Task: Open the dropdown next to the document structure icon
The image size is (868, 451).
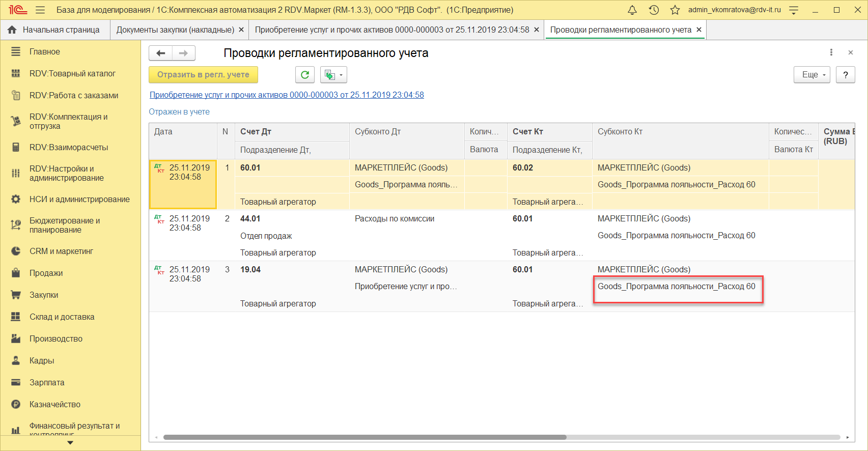Action: point(341,75)
